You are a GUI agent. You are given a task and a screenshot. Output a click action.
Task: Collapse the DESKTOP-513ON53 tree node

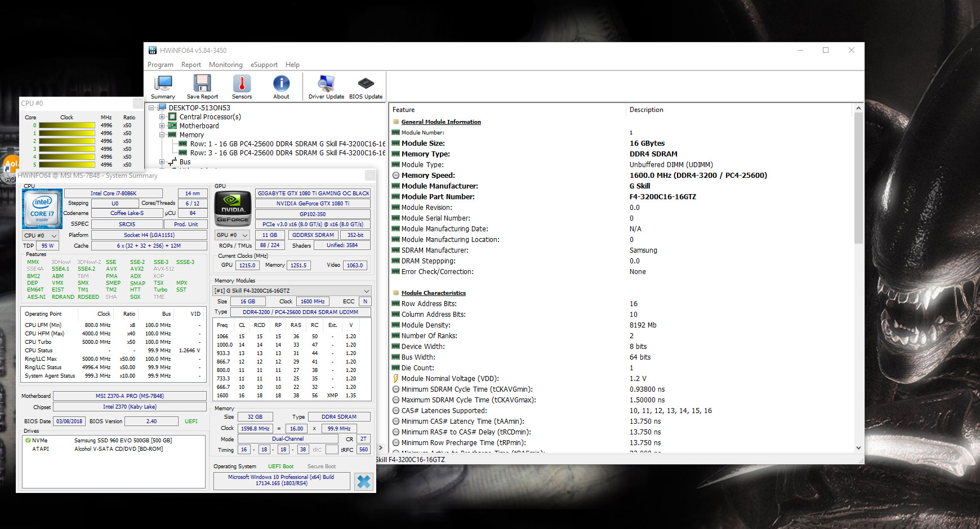click(152, 107)
